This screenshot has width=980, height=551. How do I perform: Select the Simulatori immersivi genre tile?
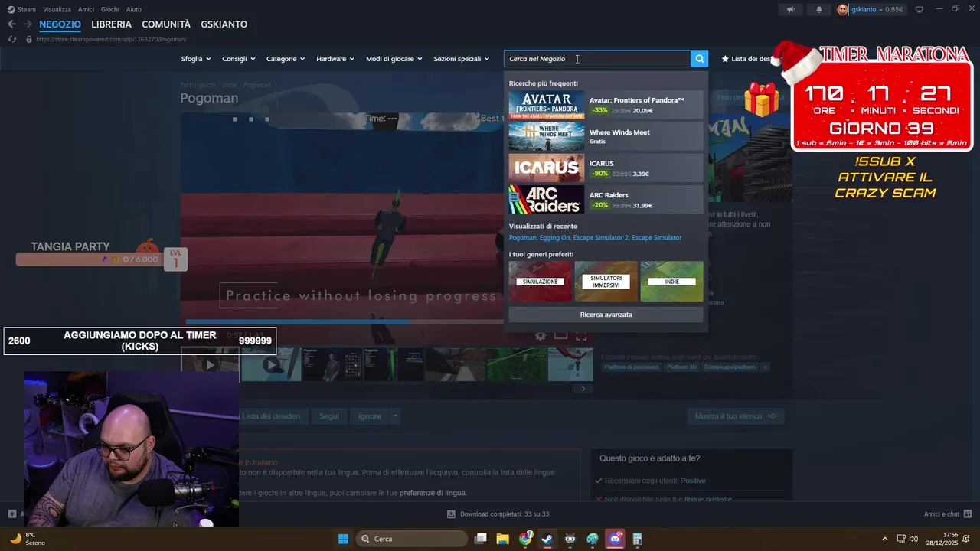[606, 282]
